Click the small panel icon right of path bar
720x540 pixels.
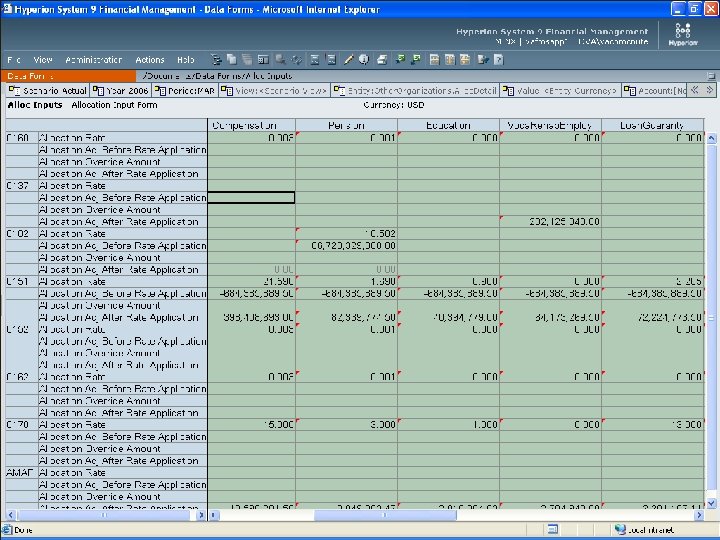pos(711,76)
